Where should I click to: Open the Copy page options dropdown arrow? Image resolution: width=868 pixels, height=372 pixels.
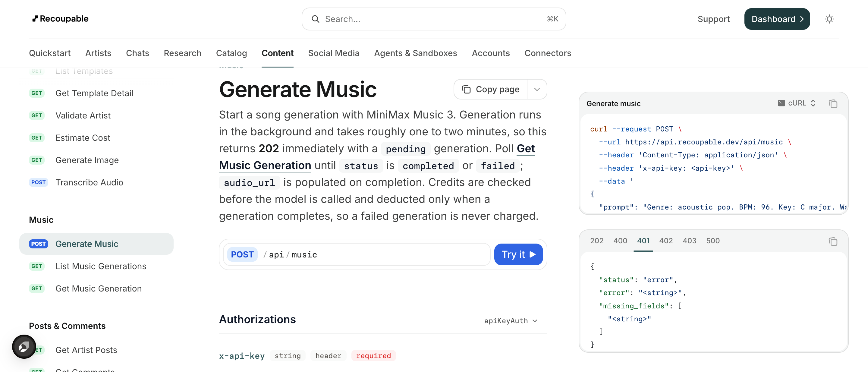click(x=537, y=89)
